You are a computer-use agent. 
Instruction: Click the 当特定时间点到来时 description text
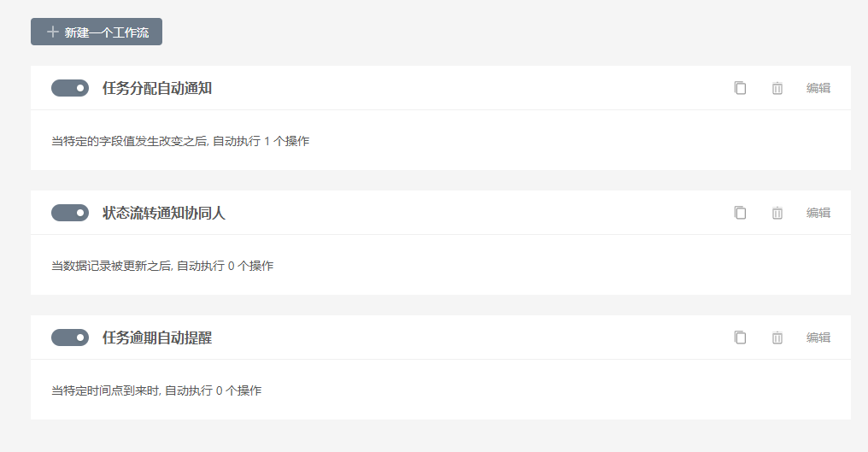105,390
